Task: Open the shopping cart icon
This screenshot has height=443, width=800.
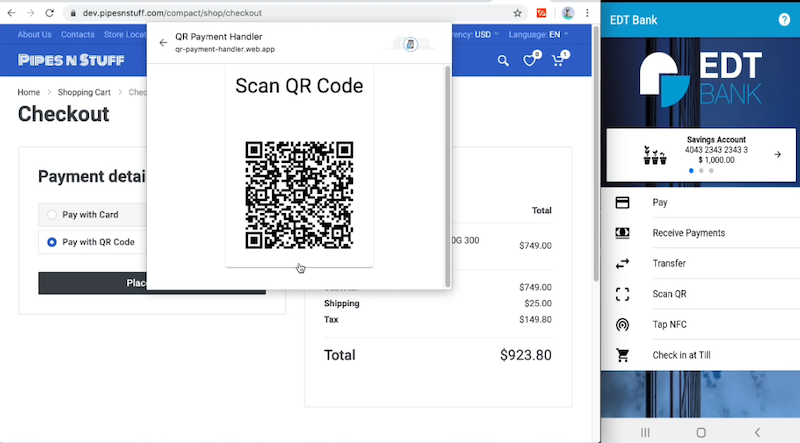Action: click(558, 61)
